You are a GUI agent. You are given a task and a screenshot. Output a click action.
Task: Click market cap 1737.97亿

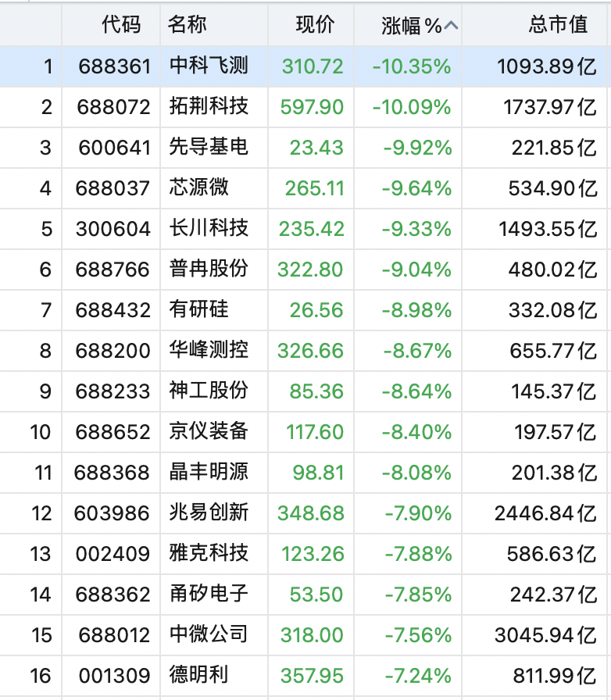[x=550, y=108]
